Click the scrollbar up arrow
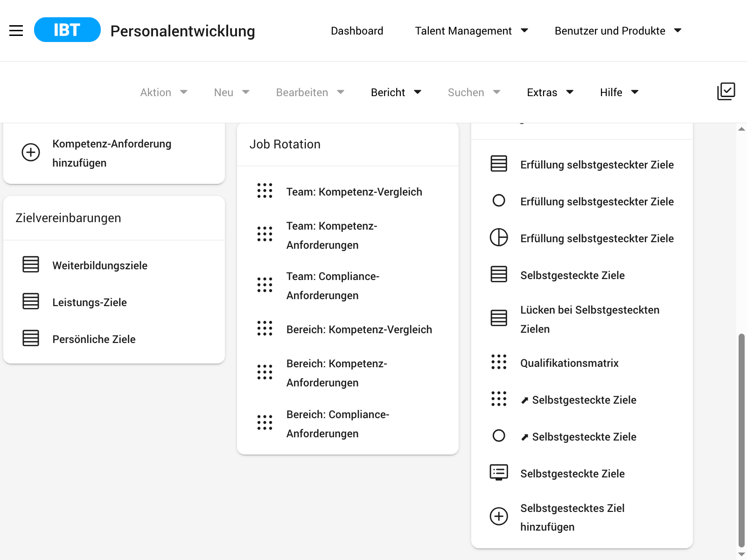 tap(741, 129)
